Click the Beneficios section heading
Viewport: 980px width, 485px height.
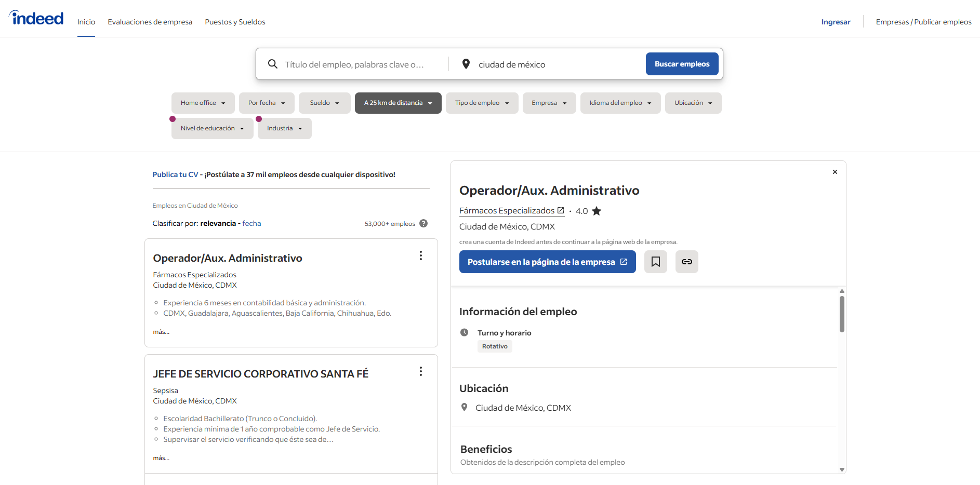pos(486,449)
